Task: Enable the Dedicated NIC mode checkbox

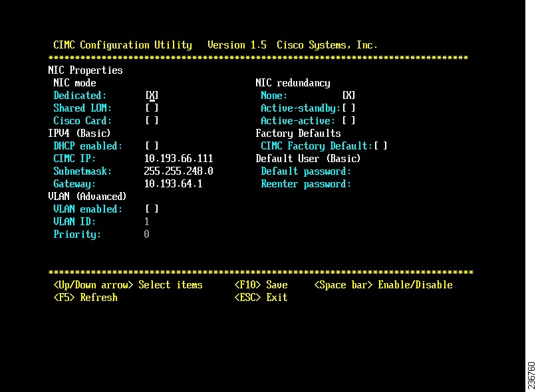Action: 151,95
